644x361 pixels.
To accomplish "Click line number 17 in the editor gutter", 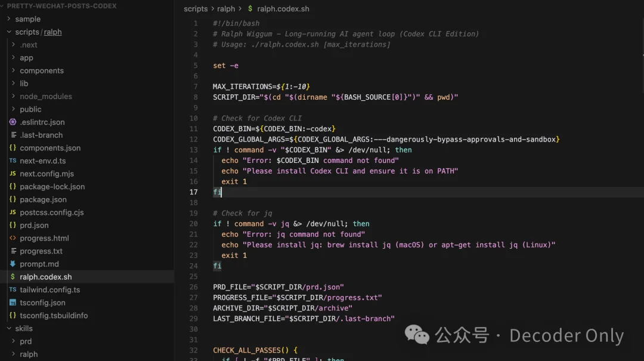I will point(193,192).
